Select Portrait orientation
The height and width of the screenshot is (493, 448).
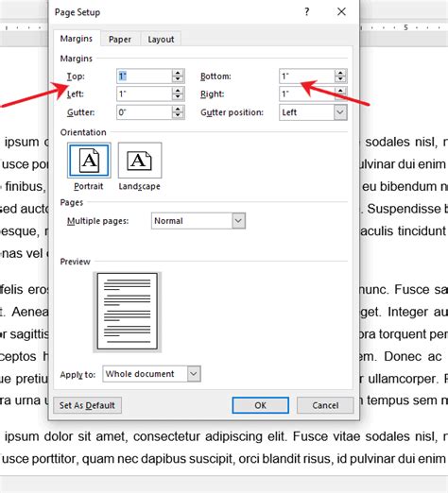pos(89,161)
